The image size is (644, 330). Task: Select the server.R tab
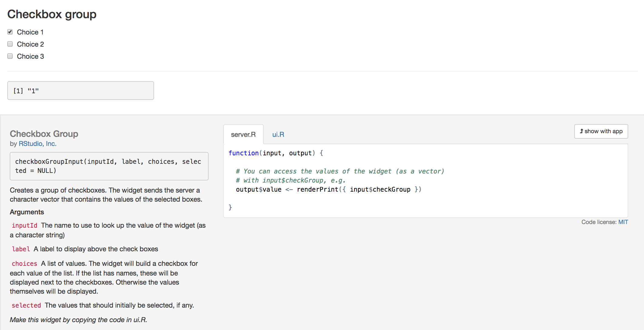(243, 134)
